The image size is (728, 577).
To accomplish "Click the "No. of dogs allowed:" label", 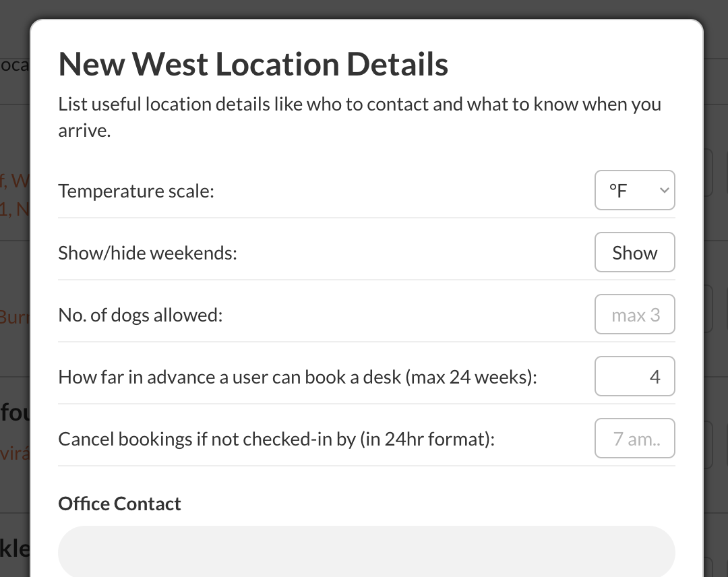I will pos(140,315).
